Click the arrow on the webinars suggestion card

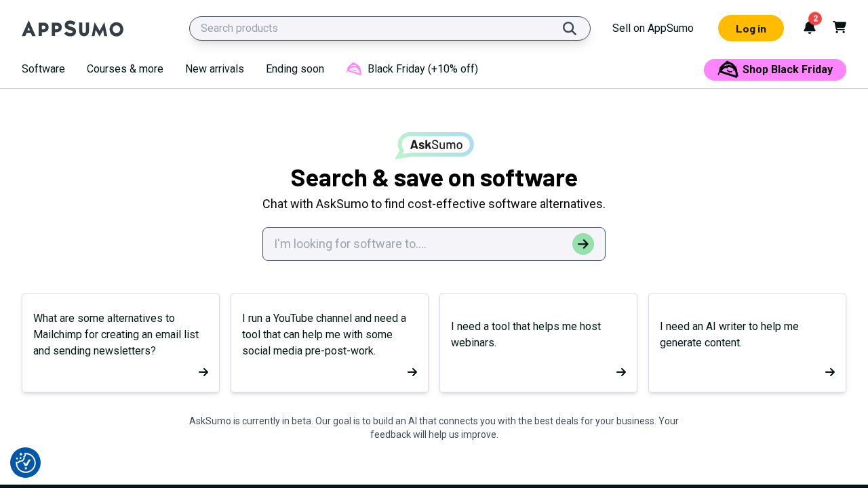[x=620, y=371]
